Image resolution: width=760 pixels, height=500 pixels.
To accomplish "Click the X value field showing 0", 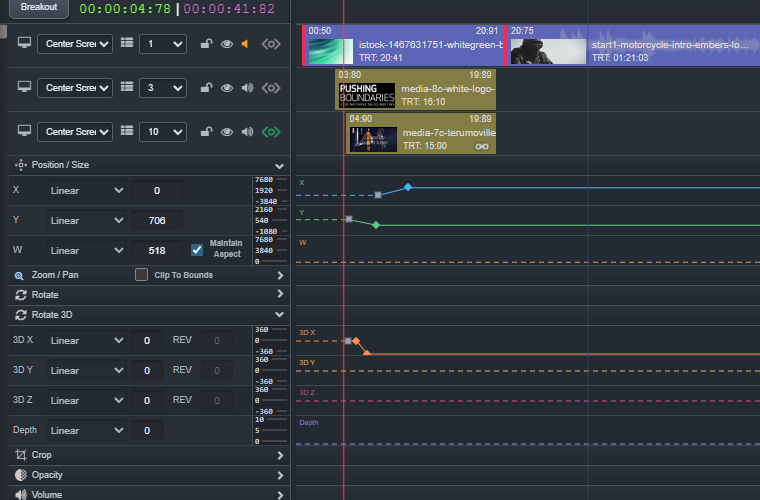I will [x=157, y=191].
